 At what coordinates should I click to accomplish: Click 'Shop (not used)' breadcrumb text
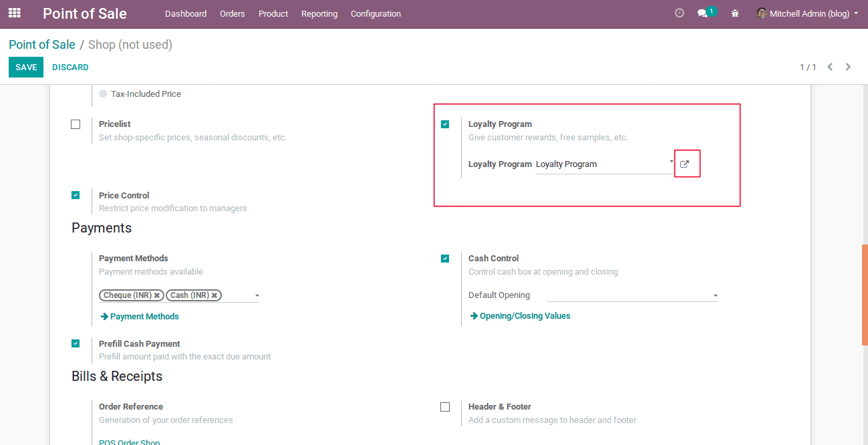[x=130, y=45]
